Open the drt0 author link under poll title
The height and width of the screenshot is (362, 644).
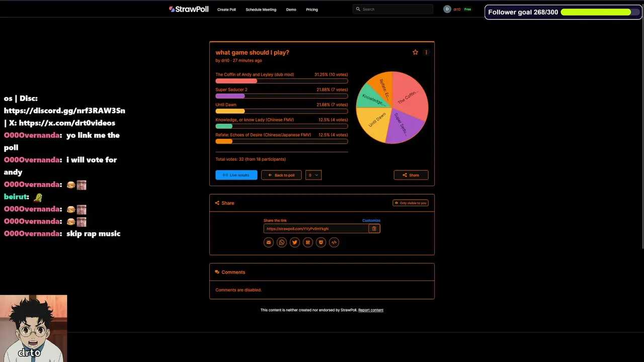(x=225, y=60)
